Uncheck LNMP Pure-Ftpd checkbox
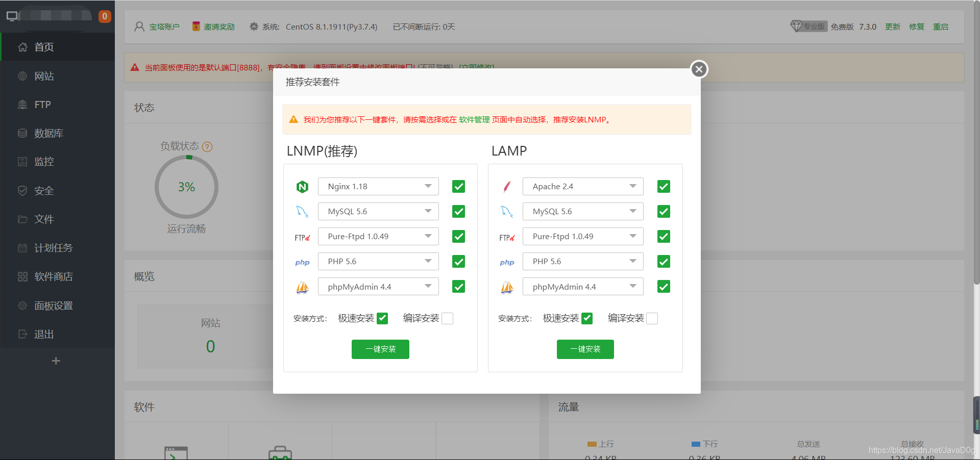Viewport: 980px width, 460px height. (x=458, y=237)
